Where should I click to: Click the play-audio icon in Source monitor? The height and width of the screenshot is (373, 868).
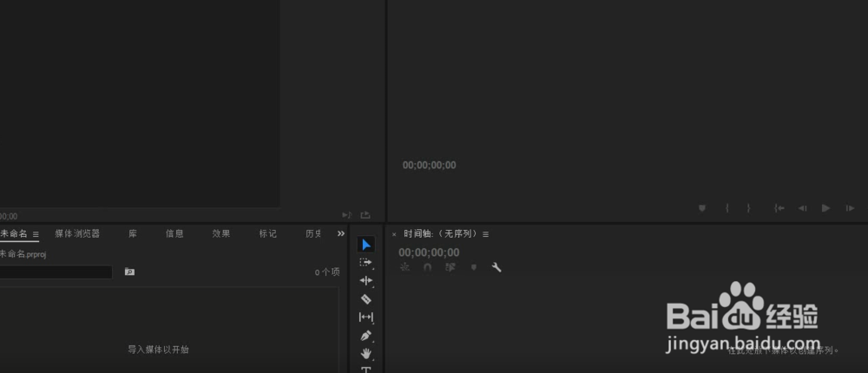coord(347,215)
